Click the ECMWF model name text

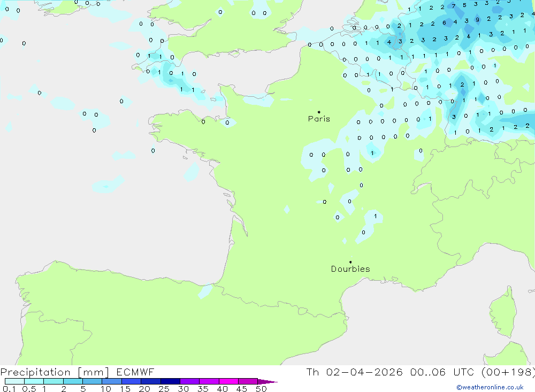tap(135, 372)
